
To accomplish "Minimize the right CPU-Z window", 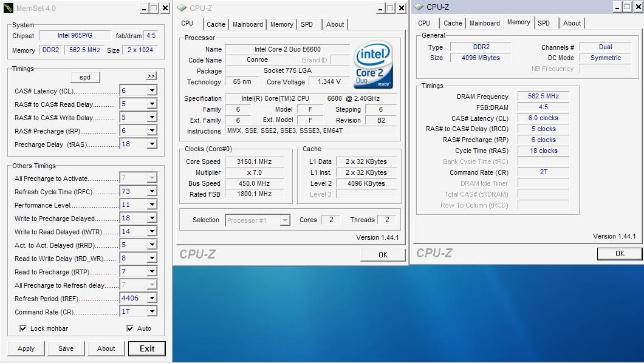I will coord(617,7).
